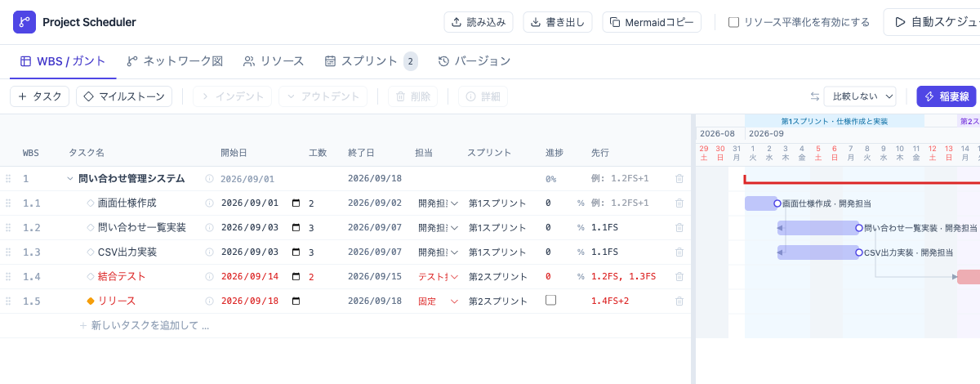The width and height of the screenshot is (980, 384).
Task: Click 第2スプリント cell on 結合テスト row
Action: click(x=498, y=277)
